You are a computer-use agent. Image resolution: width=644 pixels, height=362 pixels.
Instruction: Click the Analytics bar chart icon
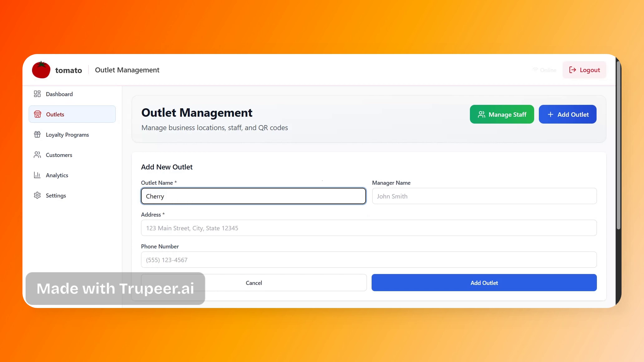(37, 175)
